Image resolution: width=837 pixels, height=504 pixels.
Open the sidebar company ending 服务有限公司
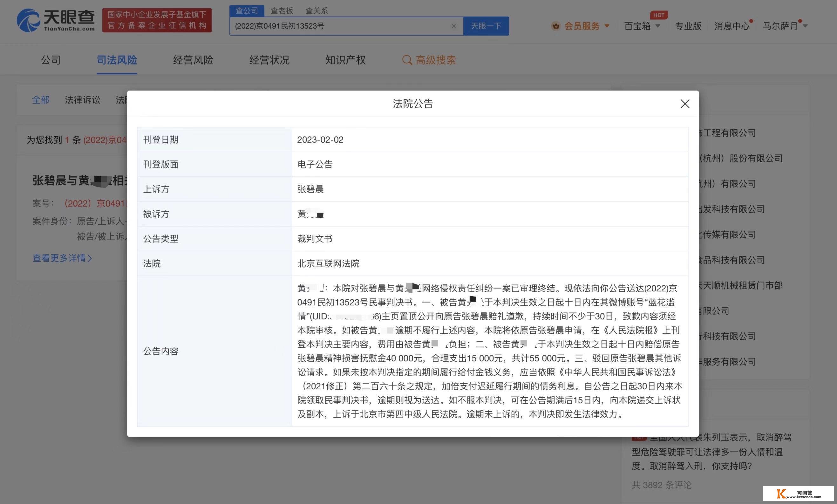(727, 362)
